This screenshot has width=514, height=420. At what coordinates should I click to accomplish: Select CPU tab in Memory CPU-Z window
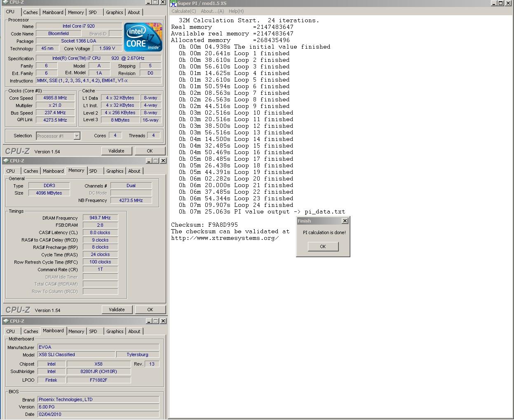[11, 171]
